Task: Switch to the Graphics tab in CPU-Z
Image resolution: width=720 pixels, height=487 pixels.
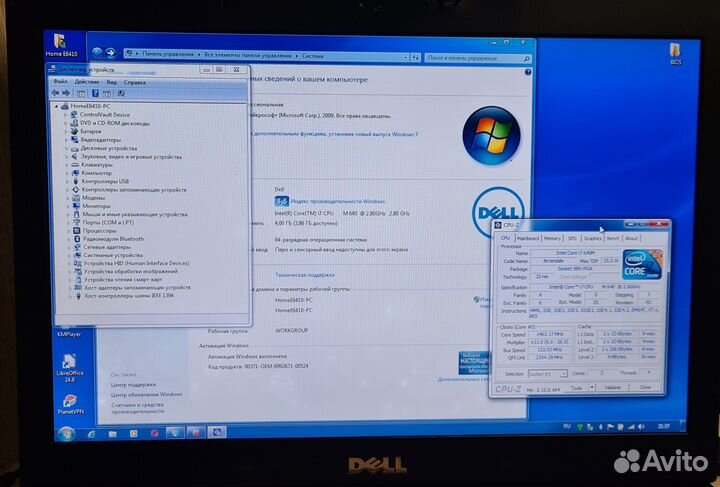Action: click(592, 238)
